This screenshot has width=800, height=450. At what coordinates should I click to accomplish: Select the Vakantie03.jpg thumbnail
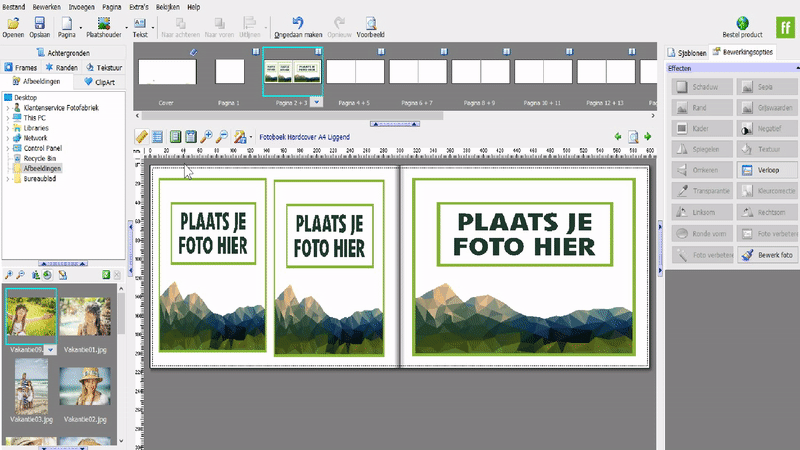[32, 386]
